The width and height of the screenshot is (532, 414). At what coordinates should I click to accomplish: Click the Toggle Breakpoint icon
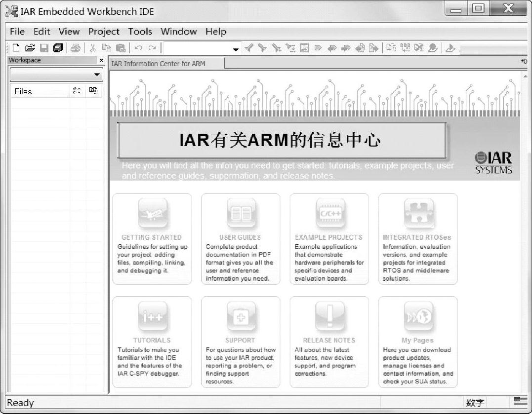click(x=433, y=48)
